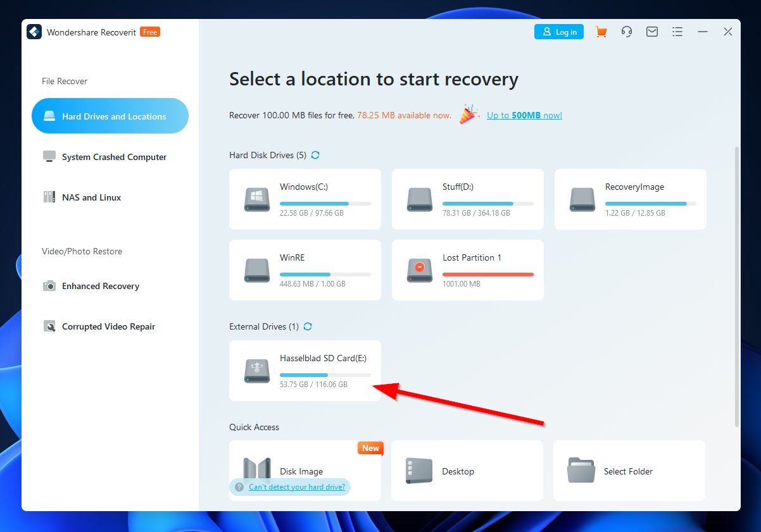
Task: Click the Hasselblad SD Card USB icon
Action: pos(257,371)
